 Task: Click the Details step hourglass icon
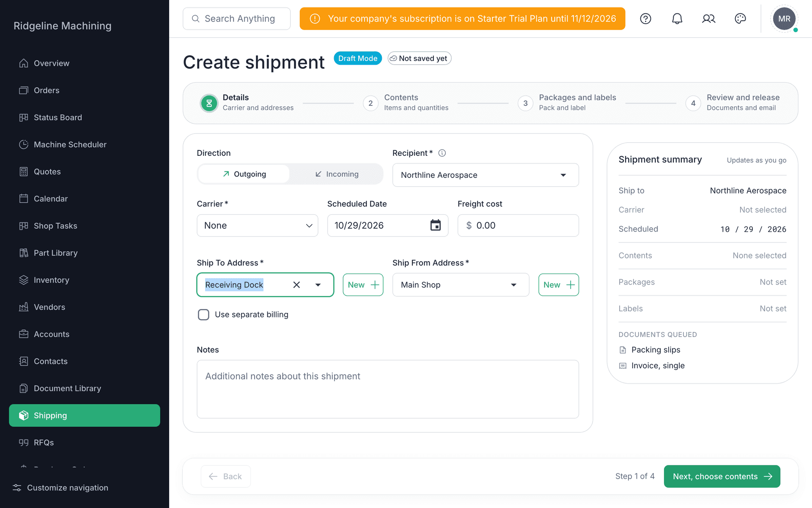coord(209,103)
